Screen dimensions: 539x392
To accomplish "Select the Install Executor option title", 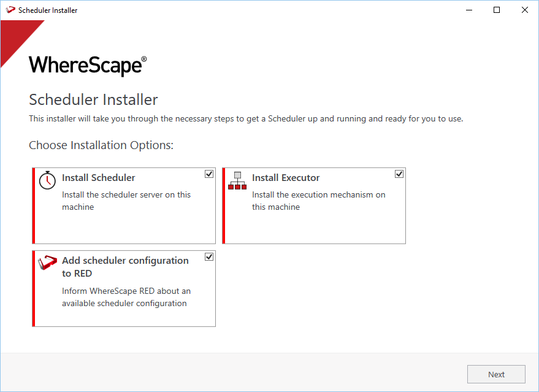I will [x=286, y=178].
